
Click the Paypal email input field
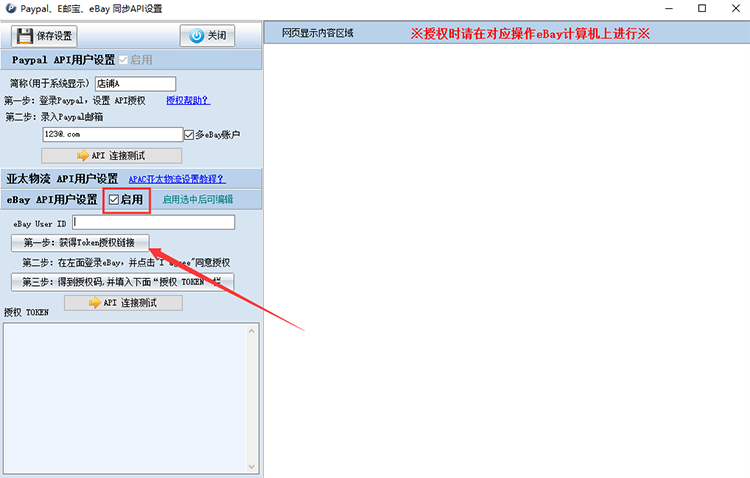coord(111,135)
